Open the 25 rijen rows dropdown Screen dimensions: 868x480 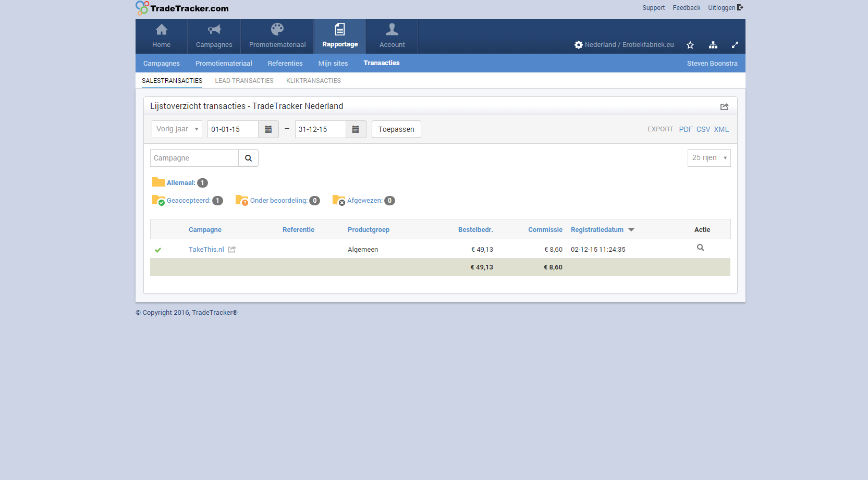[709, 158]
